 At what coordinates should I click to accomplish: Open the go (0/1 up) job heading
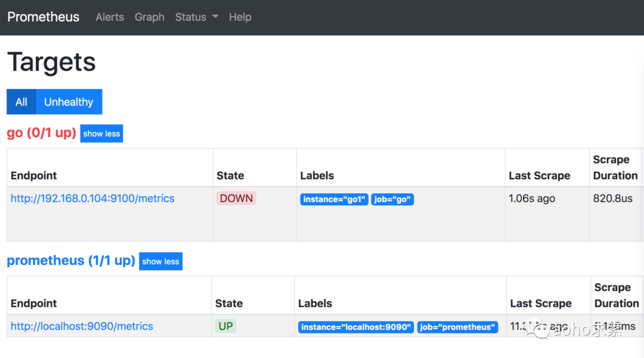point(41,133)
